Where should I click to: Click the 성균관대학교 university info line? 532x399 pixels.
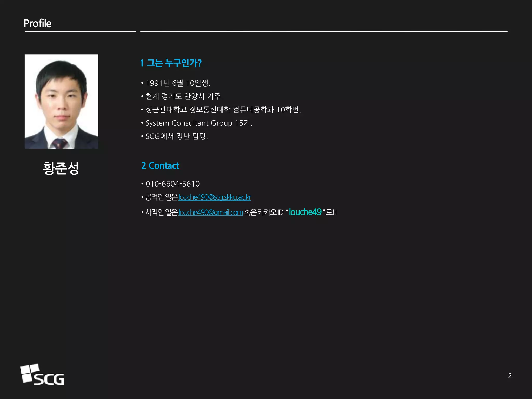click(x=223, y=110)
